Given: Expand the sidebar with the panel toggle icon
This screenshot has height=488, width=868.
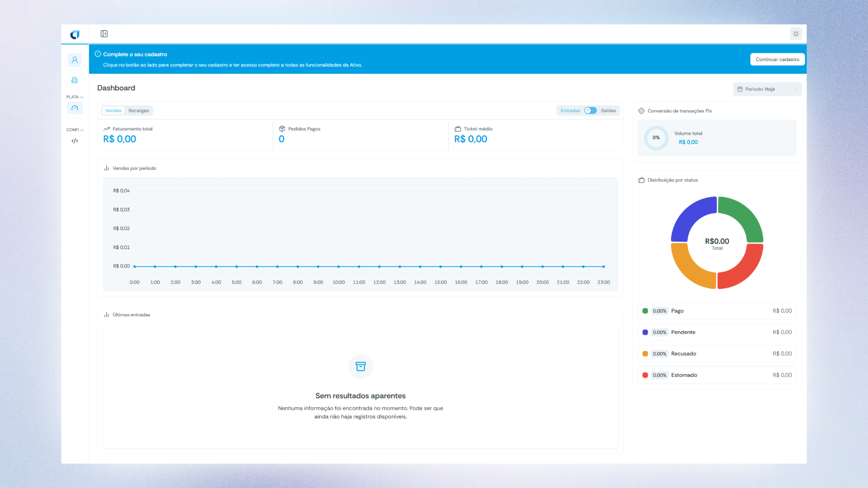Looking at the screenshot, I should [x=104, y=34].
